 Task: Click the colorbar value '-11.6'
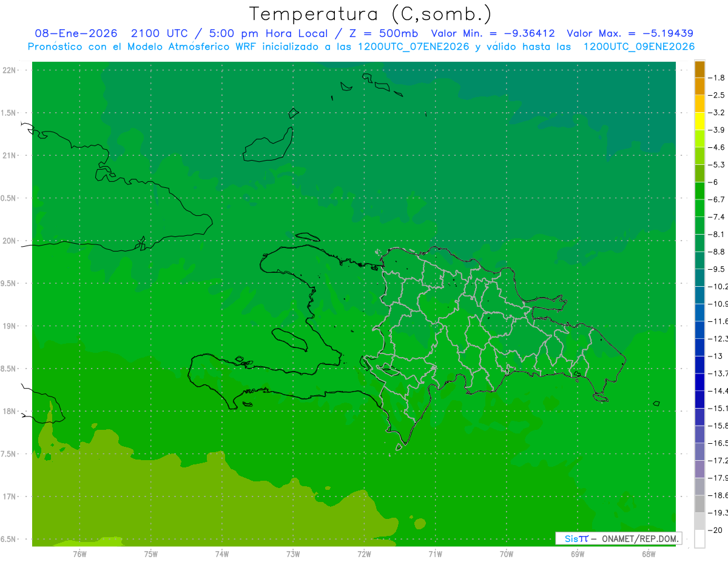(718, 321)
